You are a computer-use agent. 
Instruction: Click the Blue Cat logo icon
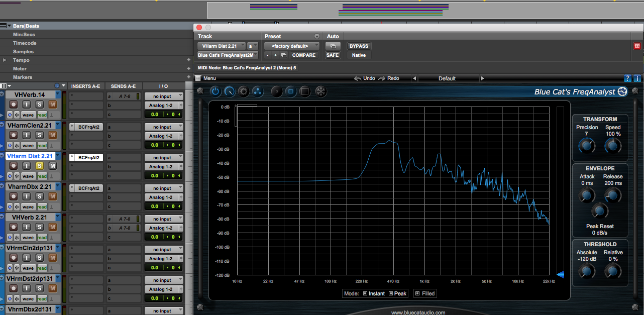click(x=622, y=91)
